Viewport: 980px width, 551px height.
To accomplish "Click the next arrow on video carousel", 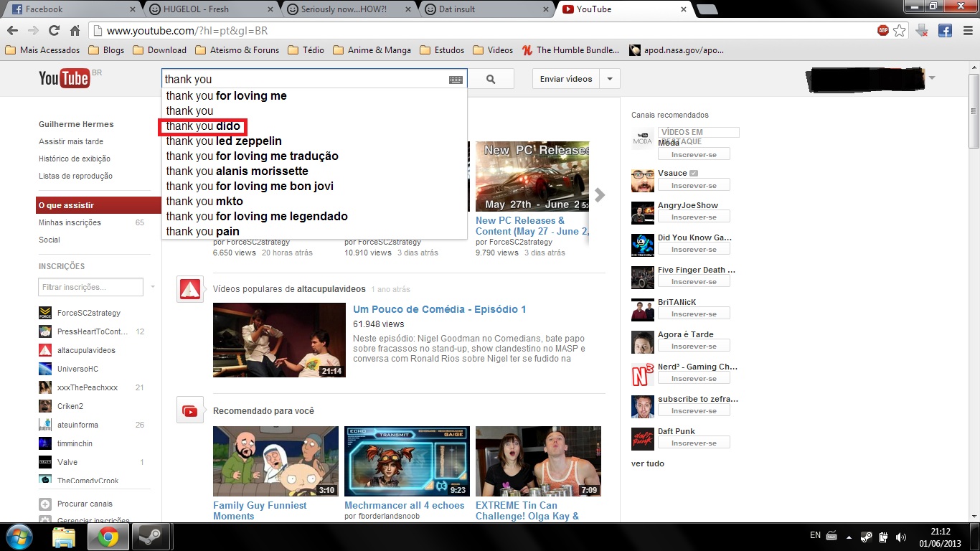I will [600, 195].
